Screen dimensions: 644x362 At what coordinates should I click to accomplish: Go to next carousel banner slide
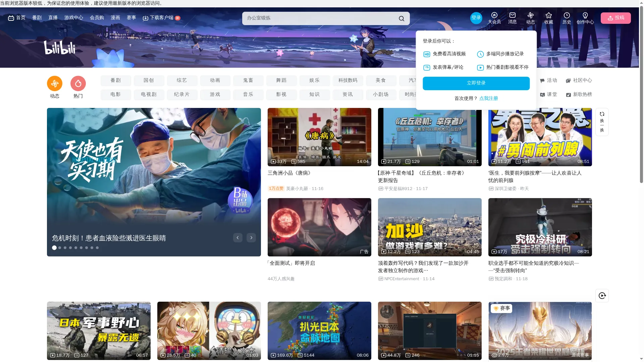(251, 238)
